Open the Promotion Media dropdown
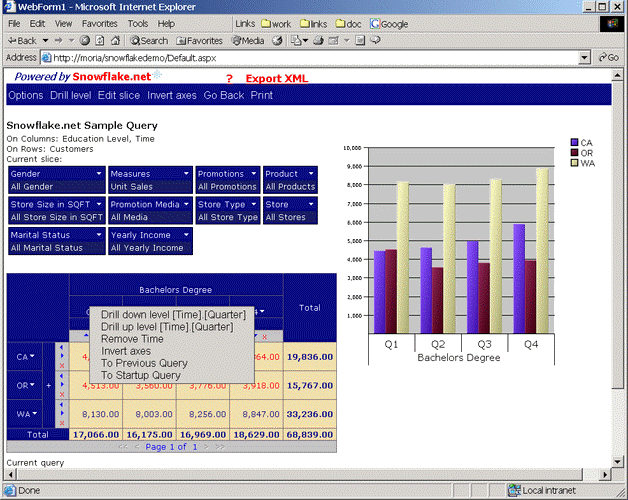 186,204
